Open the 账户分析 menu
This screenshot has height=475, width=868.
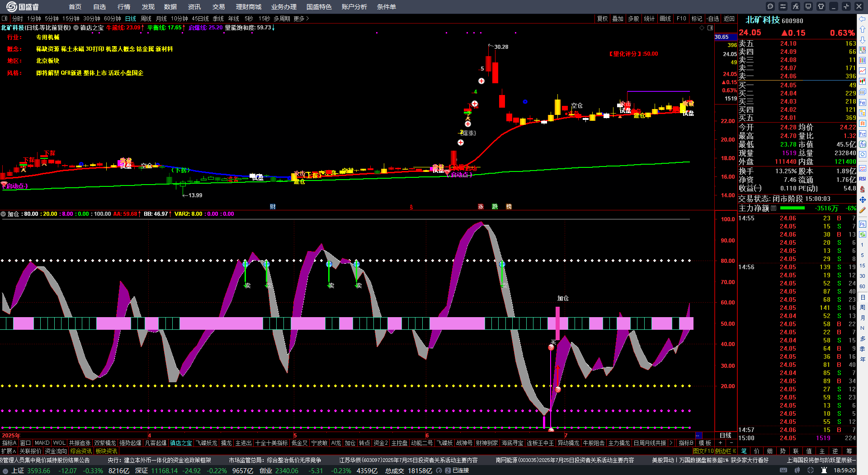click(354, 7)
